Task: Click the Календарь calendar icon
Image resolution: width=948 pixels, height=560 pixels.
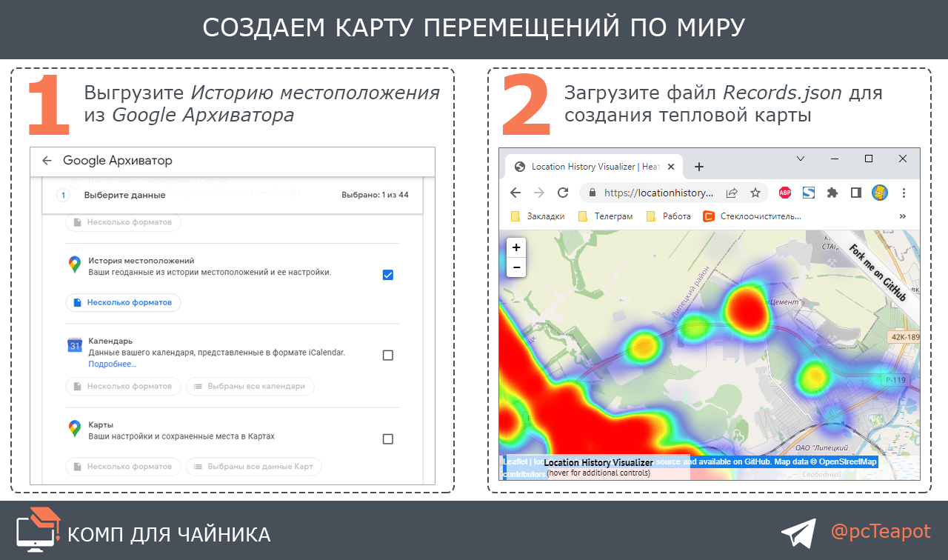Action: click(x=74, y=344)
